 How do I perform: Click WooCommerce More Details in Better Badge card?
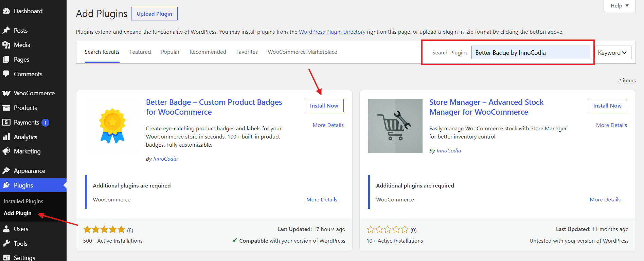(x=322, y=200)
